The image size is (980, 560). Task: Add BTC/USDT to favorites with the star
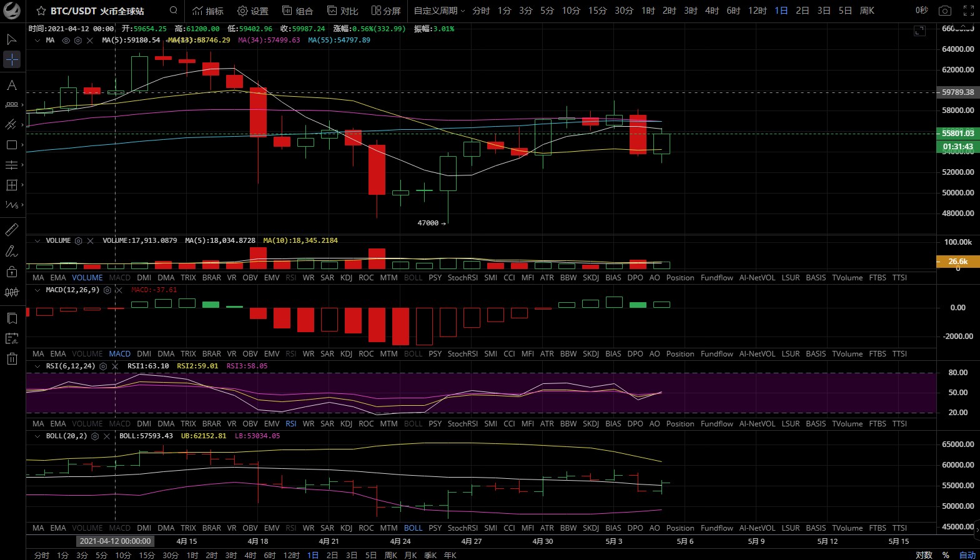coord(41,11)
